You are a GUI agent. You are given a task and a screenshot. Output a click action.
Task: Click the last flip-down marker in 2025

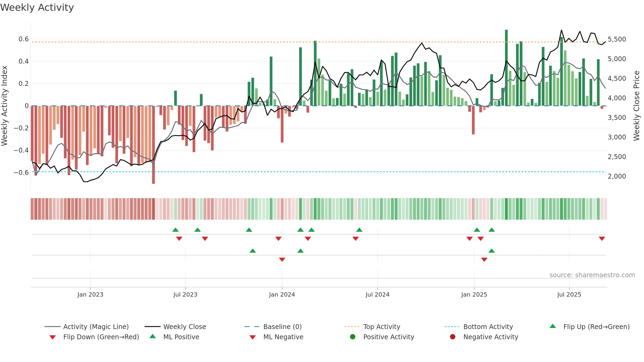tap(602, 239)
